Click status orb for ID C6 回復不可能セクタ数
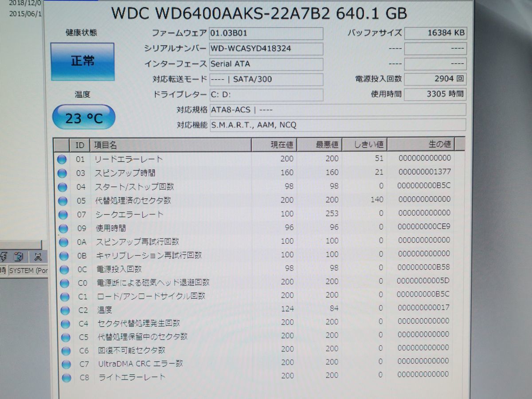This screenshot has width=532, height=399. click(66, 351)
